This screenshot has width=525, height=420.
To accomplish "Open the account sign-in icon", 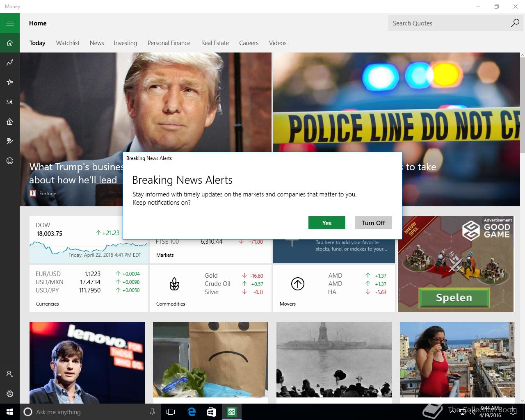I will [x=10, y=374].
